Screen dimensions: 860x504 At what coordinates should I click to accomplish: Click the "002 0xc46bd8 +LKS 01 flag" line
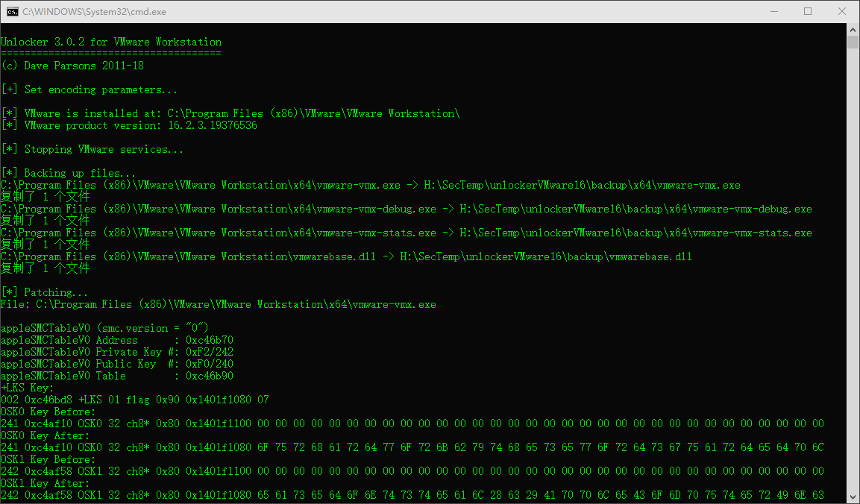tap(135, 400)
